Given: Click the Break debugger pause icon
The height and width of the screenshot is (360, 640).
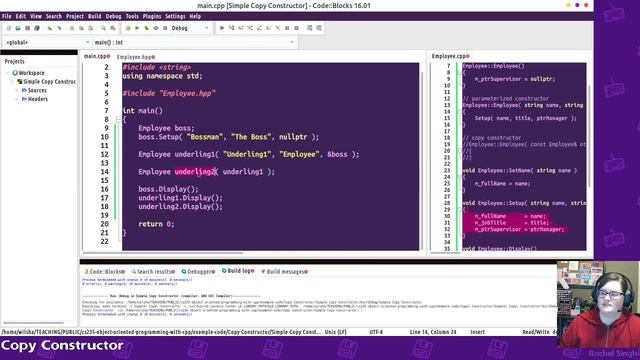Looking at the screenshot, I should (x=287, y=28).
